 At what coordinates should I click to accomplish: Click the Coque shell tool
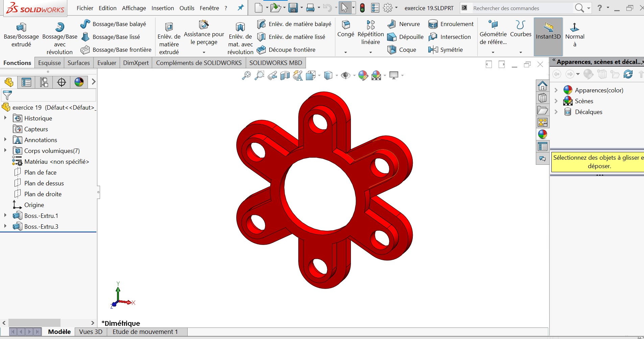[x=402, y=50]
